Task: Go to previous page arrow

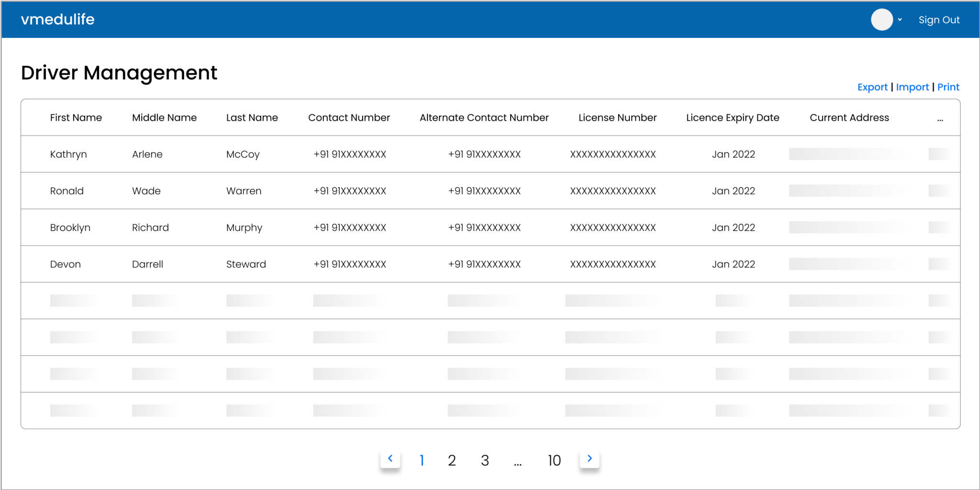Action: pos(390,459)
